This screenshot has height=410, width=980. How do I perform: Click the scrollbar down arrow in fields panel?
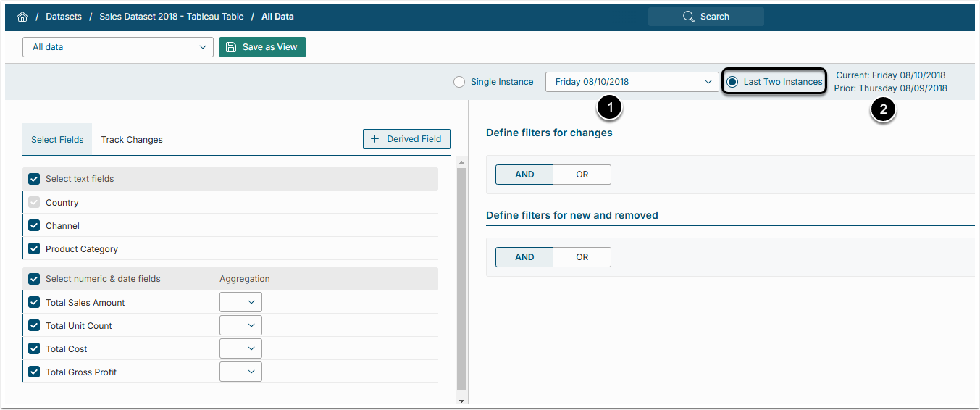461,400
